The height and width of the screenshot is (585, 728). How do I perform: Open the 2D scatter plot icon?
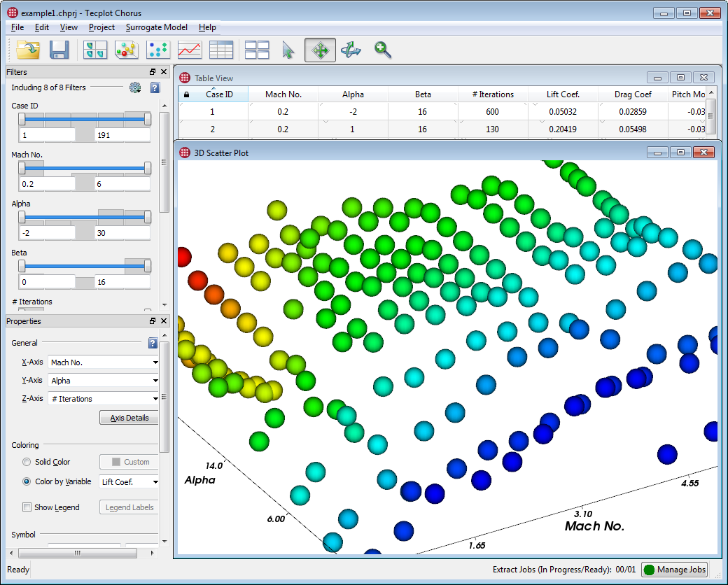click(x=158, y=50)
